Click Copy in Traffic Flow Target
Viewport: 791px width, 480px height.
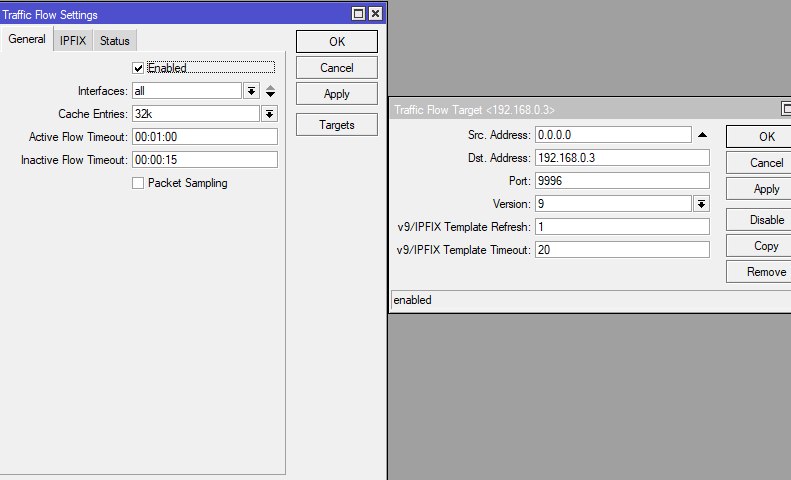(x=766, y=246)
